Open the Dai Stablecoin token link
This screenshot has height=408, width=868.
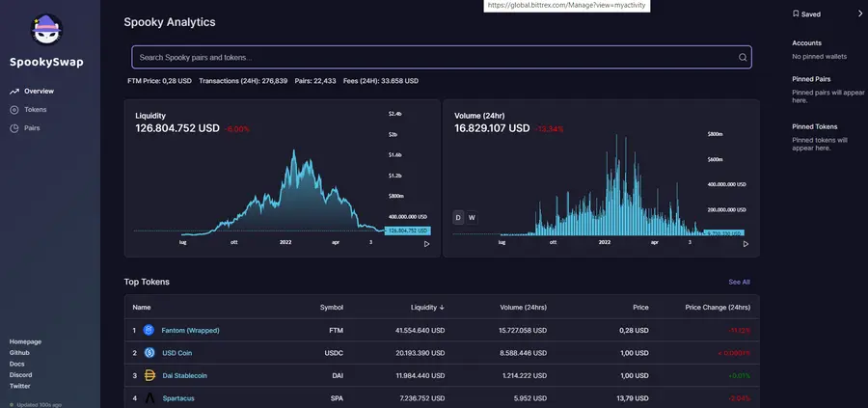click(x=185, y=375)
